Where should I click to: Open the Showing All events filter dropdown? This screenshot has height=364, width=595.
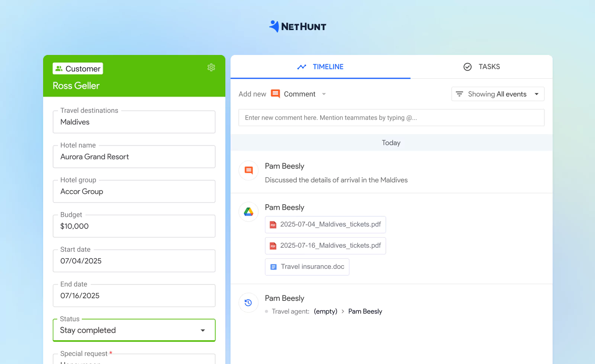tap(537, 94)
